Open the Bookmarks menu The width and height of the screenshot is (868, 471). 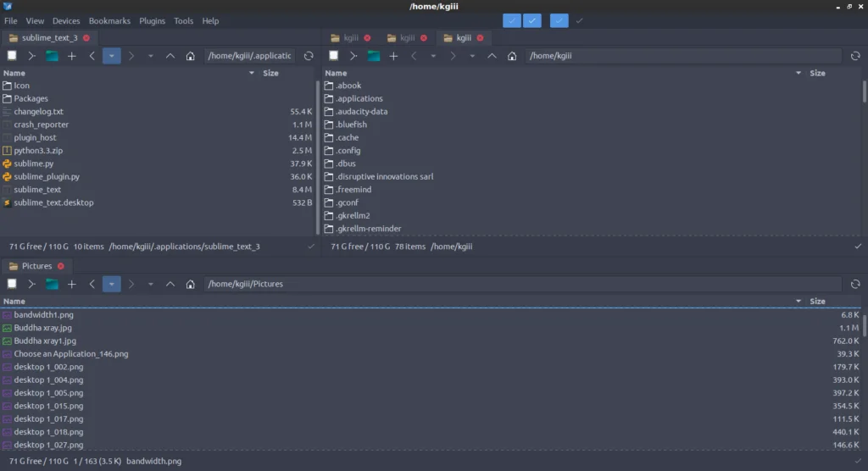(109, 20)
